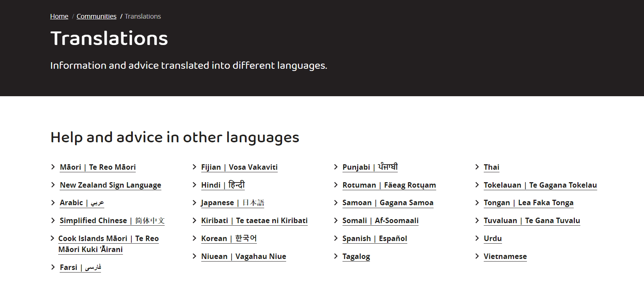
Task: Select the Tagalog language link
Action: pos(356,256)
